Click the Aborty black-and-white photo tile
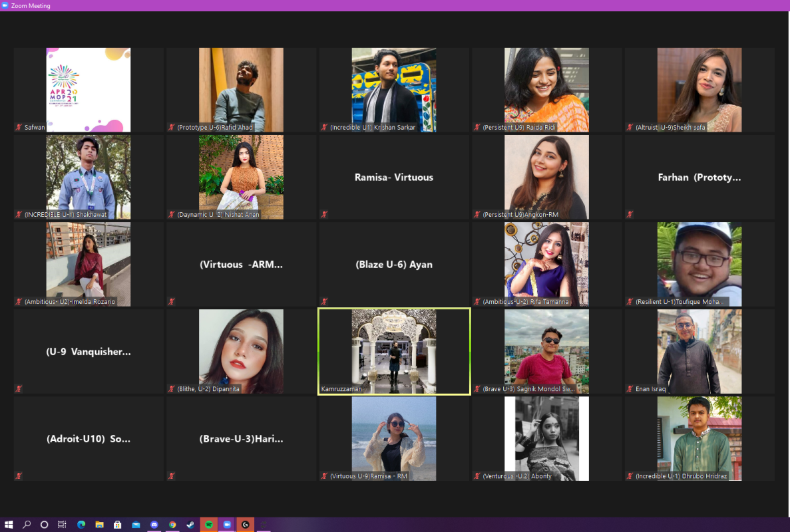This screenshot has height=532, width=790. pos(546,438)
